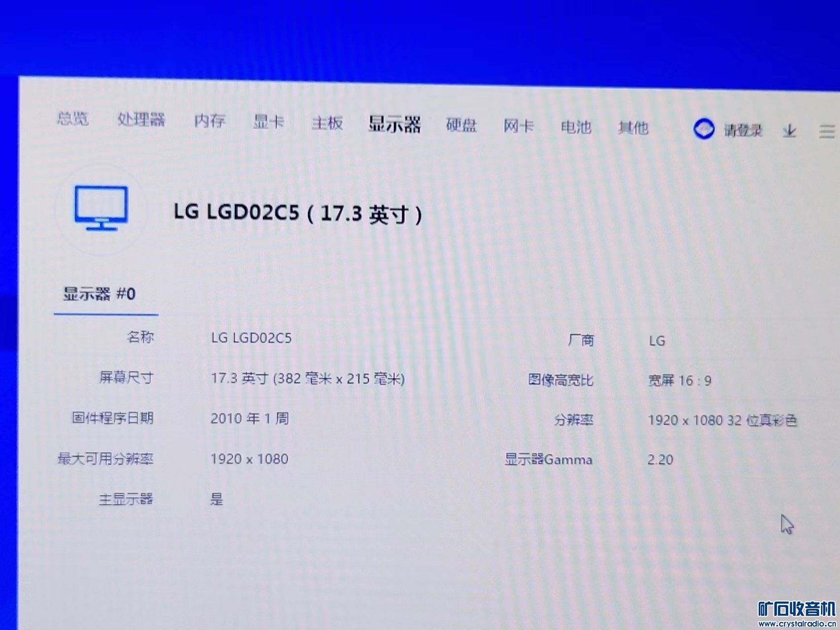Click the primary display value 是

click(217, 500)
